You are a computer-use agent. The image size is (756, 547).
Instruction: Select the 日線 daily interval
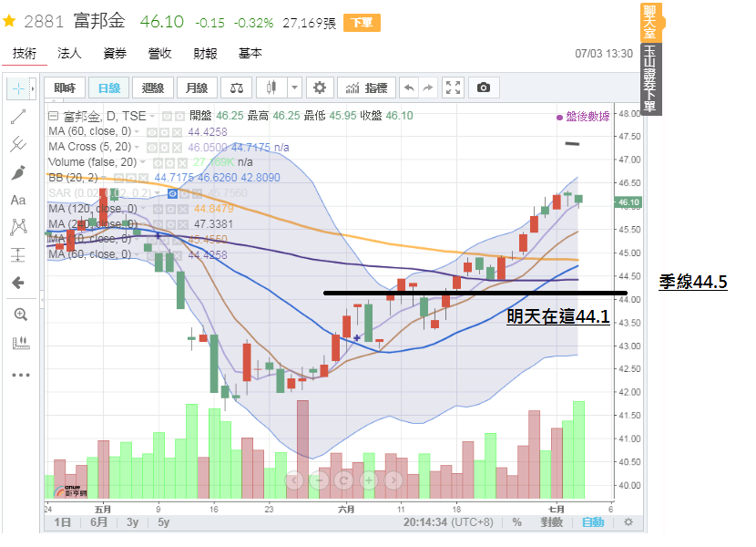pyautogui.click(x=109, y=88)
